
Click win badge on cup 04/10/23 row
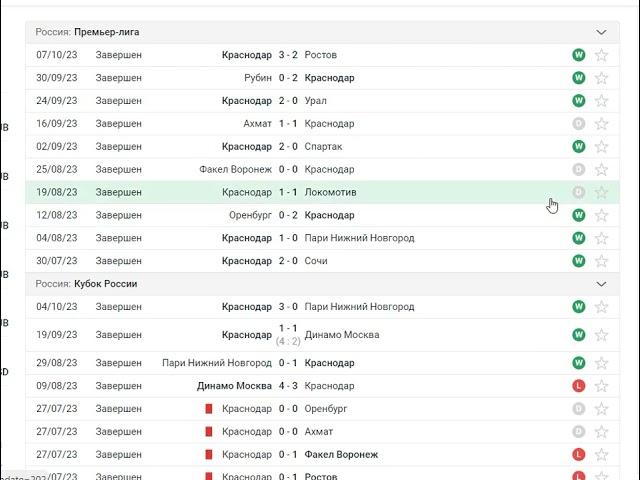tap(579, 307)
